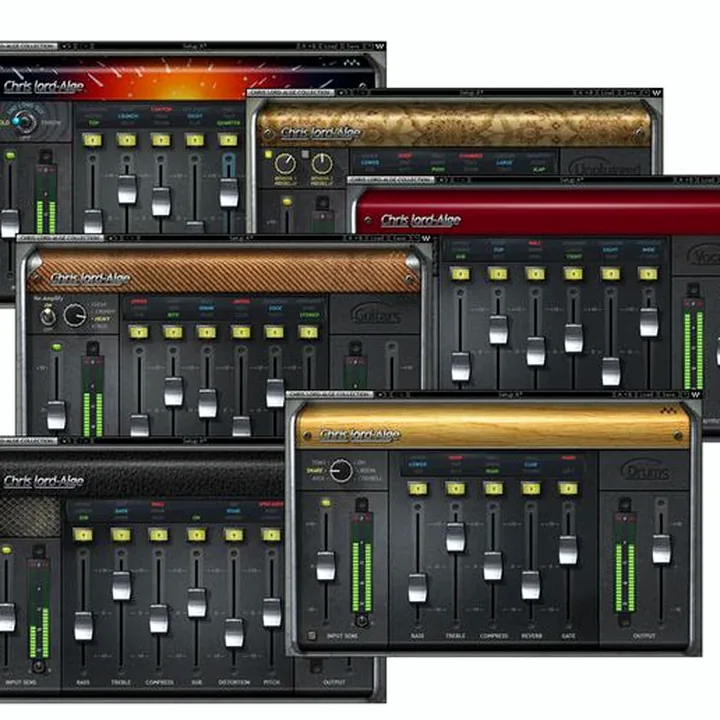Adjust the PITCH fader in the Bass window
Image resolution: width=720 pixels, height=720 pixels.
[x=271, y=612]
